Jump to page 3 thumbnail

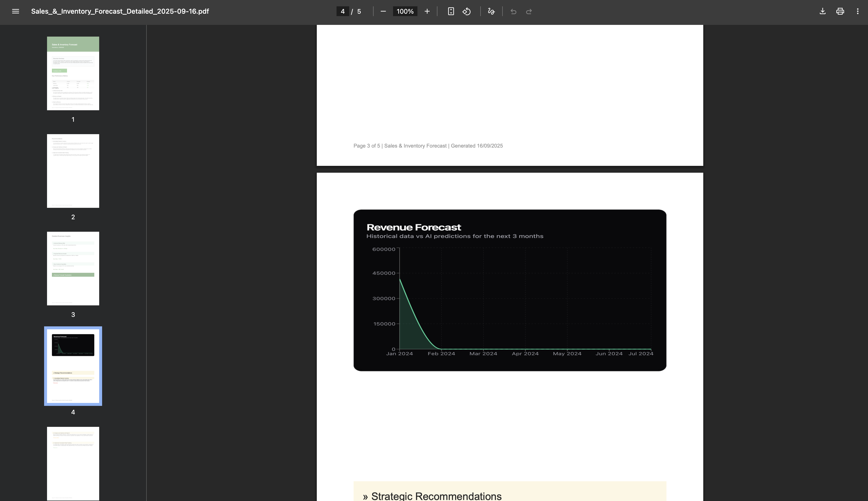coord(73,268)
